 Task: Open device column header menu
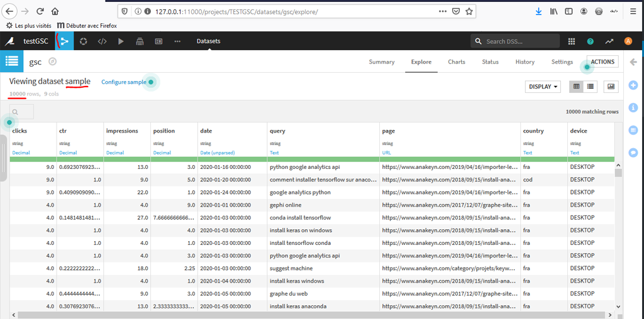[579, 131]
